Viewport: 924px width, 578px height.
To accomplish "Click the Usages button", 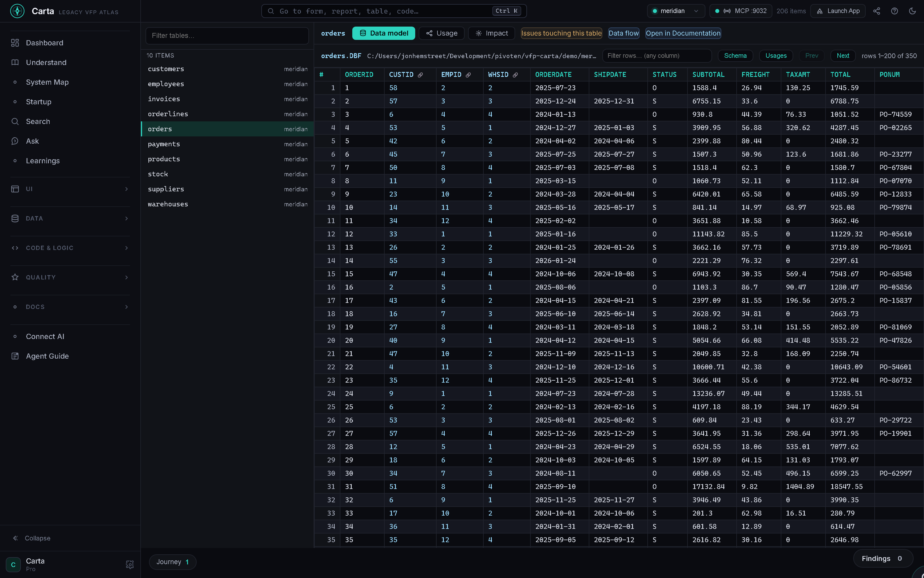I will 776,56.
